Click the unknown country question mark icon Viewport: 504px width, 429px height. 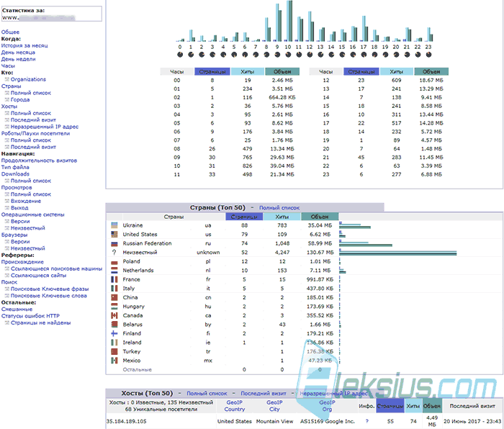[114, 252]
